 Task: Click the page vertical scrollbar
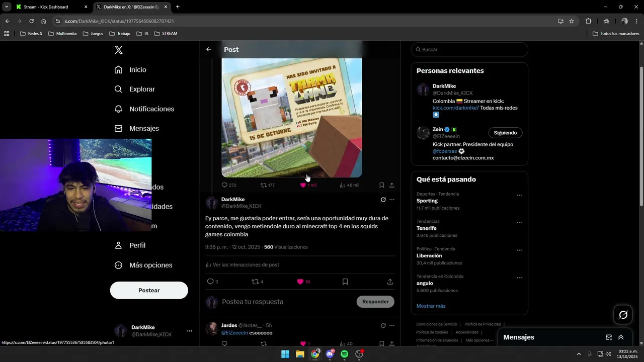641,136
